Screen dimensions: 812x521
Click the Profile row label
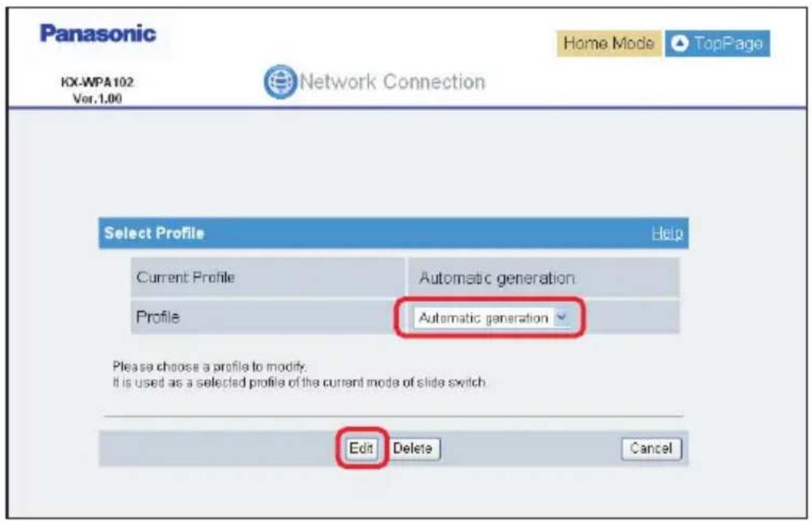pos(158,317)
